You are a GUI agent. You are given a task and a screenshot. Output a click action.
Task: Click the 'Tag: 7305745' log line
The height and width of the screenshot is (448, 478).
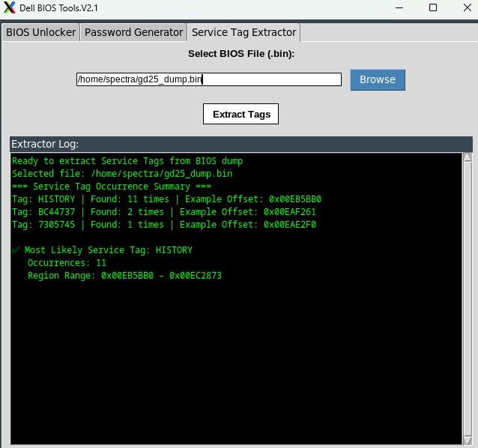pos(164,225)
